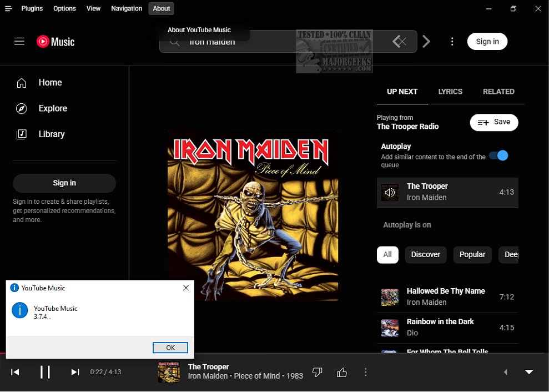Switch to the UP NEXT tab
The image size is (549, 392).
pos(402,92)
